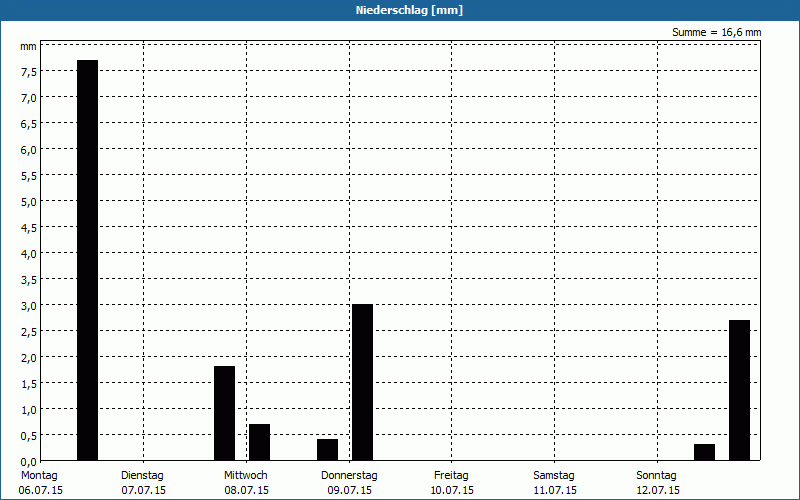800x500 pixels.
Task: Click the 5,0 y-axis value
Action: coord(29,203)
